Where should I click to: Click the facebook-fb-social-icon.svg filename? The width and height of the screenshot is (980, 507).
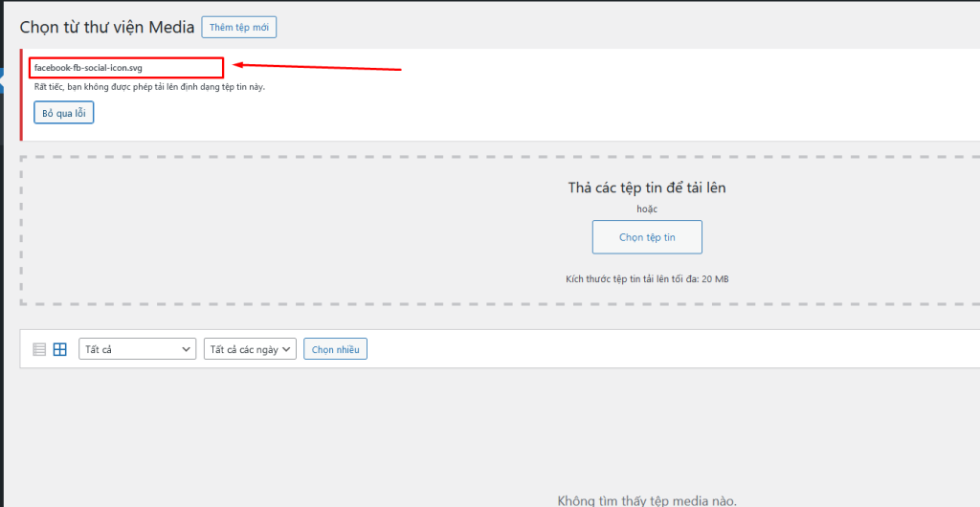point(88,68)
